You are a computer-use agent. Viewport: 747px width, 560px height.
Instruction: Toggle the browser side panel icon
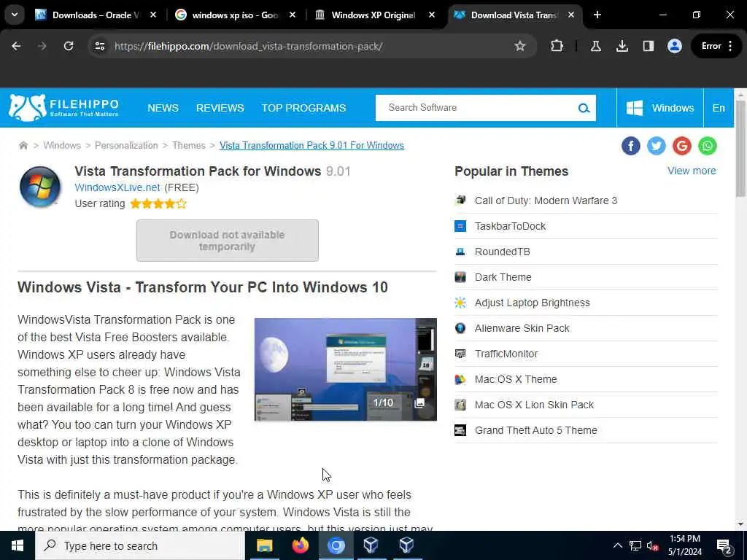coord(648,46)
